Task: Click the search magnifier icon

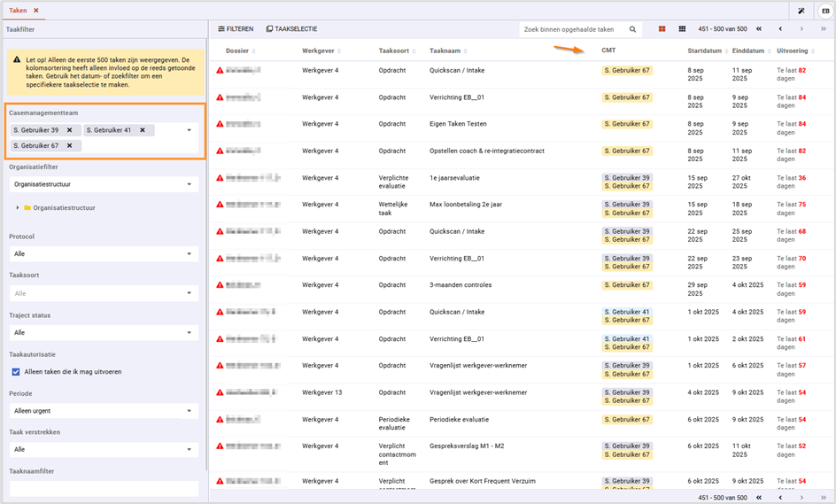Action: (632, 29)
